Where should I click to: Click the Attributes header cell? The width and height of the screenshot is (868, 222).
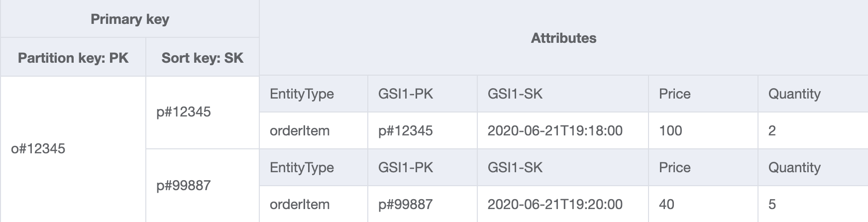coord(563,38)
